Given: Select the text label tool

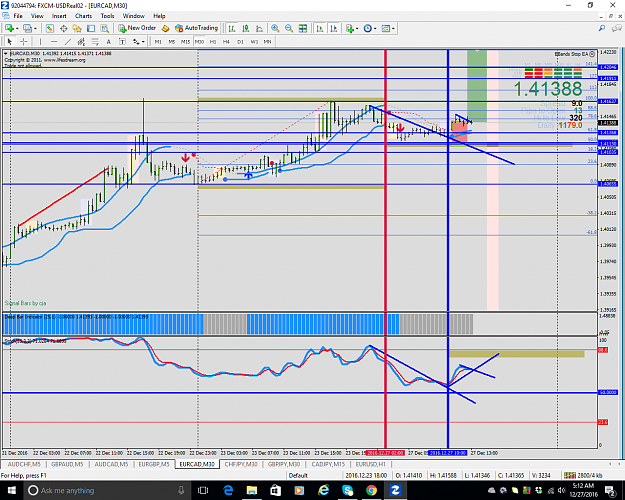Looking at the screenshot, I should tap(122, 41).
